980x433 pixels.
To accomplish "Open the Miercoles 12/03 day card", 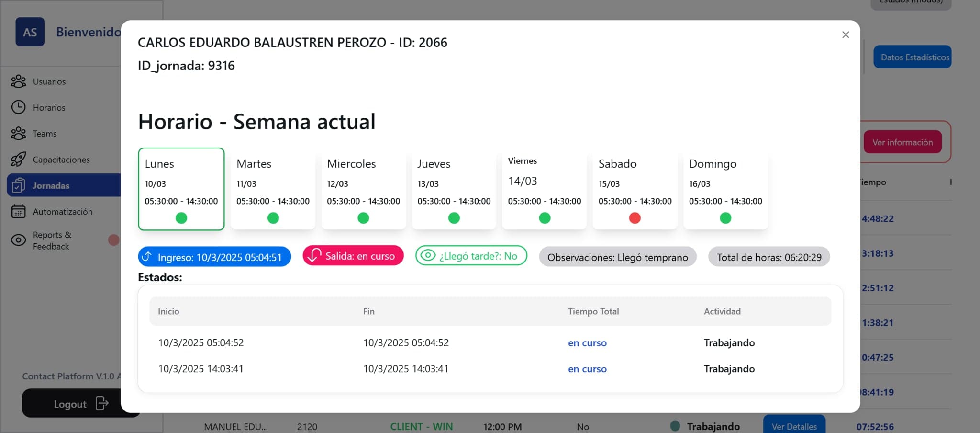I will click(x=363, y=189).
